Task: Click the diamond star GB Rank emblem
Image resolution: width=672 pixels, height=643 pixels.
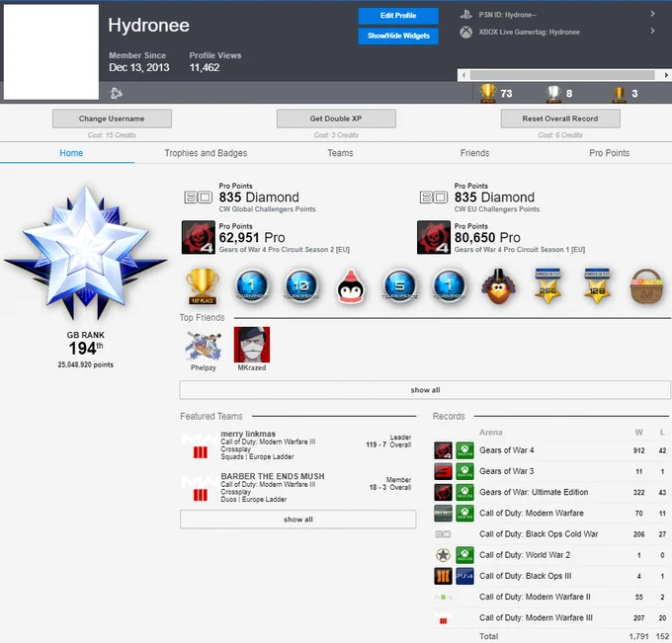Action: [86, 253]
